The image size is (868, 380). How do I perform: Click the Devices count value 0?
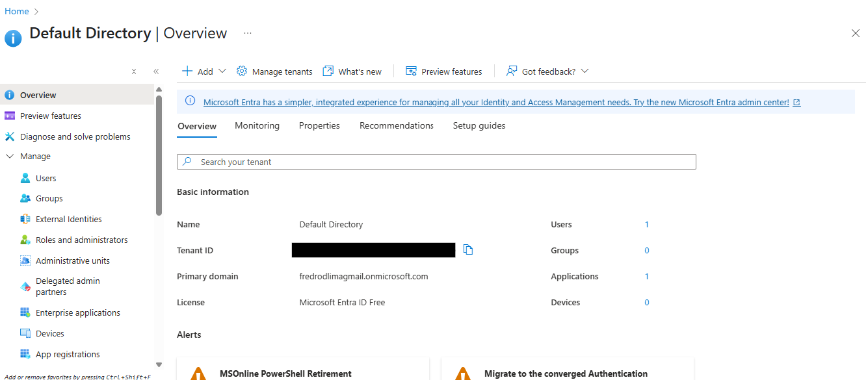647,302
